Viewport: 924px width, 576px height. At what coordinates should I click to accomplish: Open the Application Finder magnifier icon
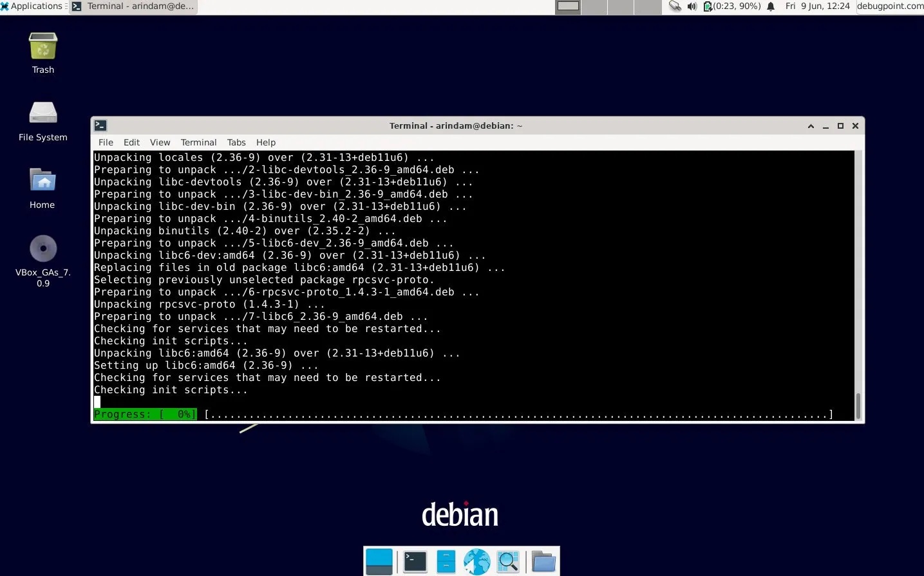coord(508,561)
